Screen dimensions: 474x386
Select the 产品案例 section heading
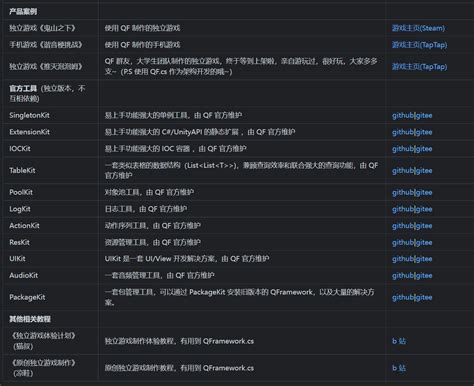[23, 12]
